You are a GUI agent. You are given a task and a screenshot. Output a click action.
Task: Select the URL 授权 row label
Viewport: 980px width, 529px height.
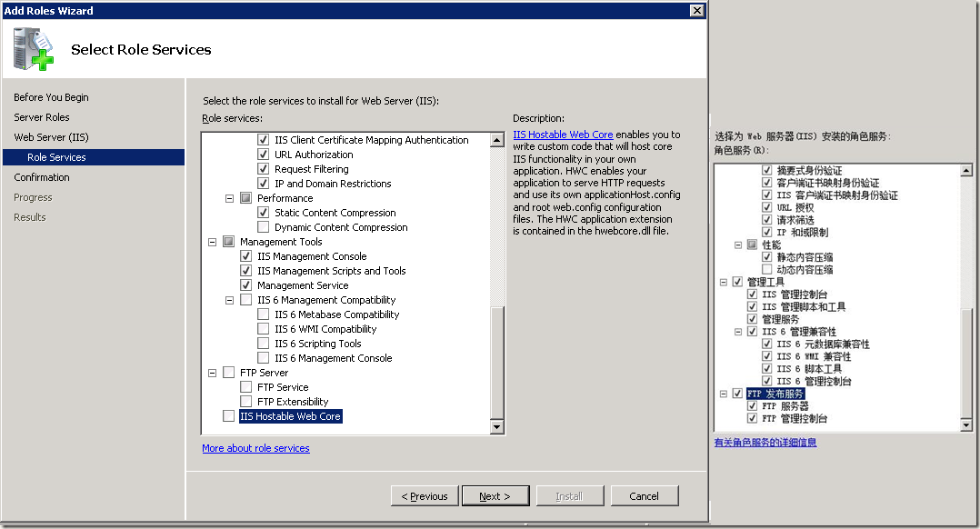point(795,207)
